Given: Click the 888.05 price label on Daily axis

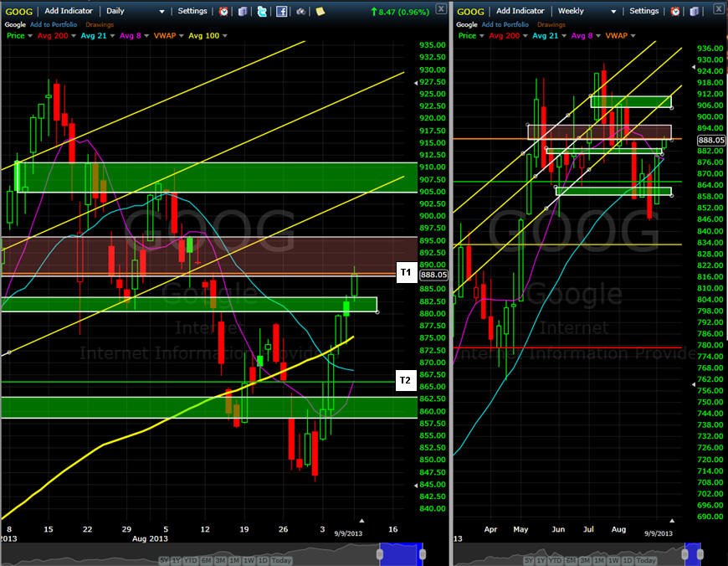Looking at the screenshot, I should [x=433, y=275].
